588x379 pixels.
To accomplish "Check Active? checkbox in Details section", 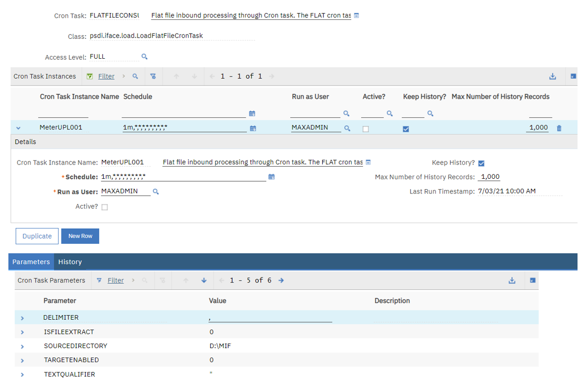I will pyautogui.click(x=105, y=207).
